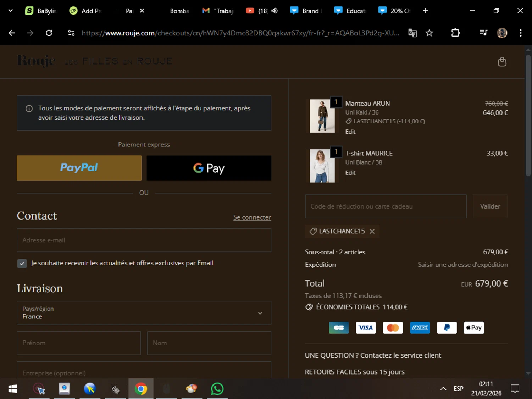Click the ÉCONOMIES TOTALES tag icon
532x399 pixels.
pyautogui.click(x=309, y=307)
